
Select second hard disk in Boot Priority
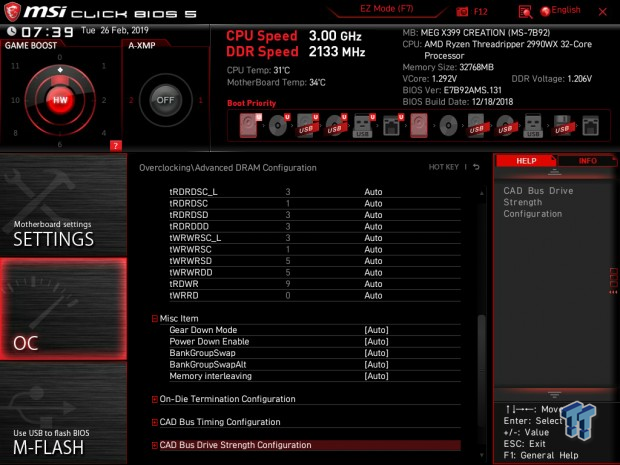[419, 125]
